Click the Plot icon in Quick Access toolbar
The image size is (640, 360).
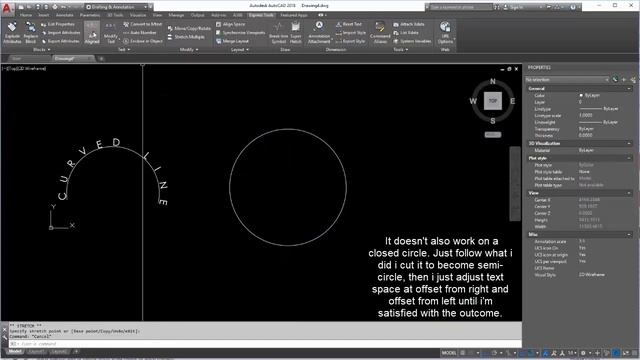pos(55,7)
